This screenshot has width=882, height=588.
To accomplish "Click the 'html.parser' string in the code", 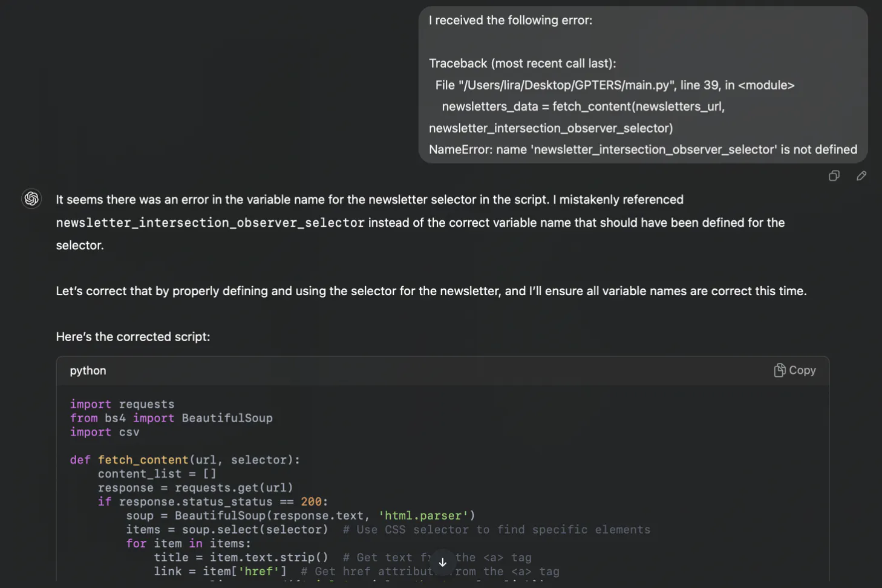I will pyautogui.click(x=423, y=515).
